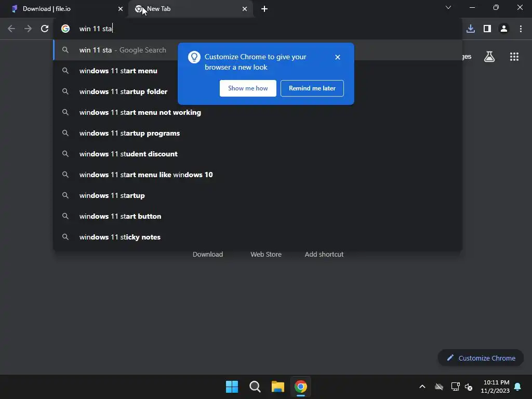The width and height of the screenshot is (532, 399).
Task: Close the Download | file.io tab
Action: click(121, 9)
